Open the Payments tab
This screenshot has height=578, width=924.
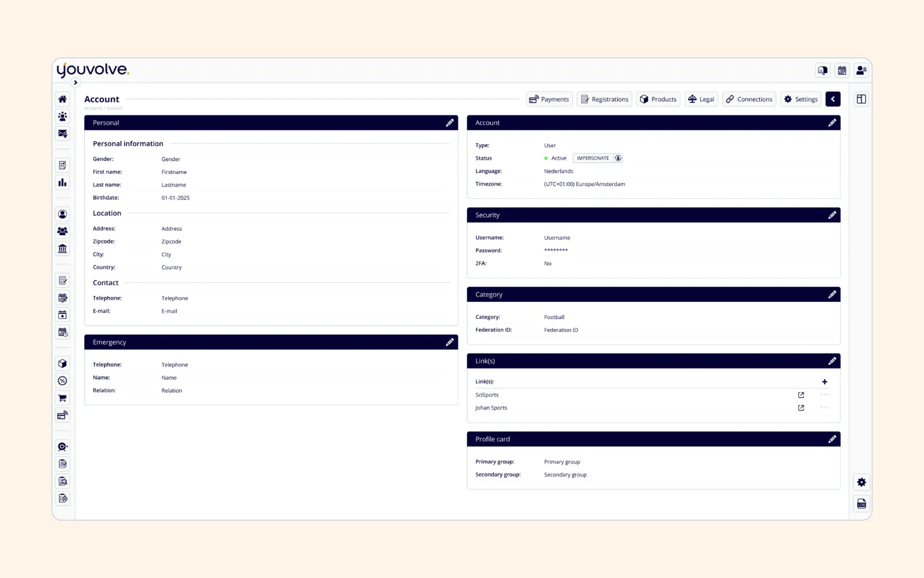(549, 99)
